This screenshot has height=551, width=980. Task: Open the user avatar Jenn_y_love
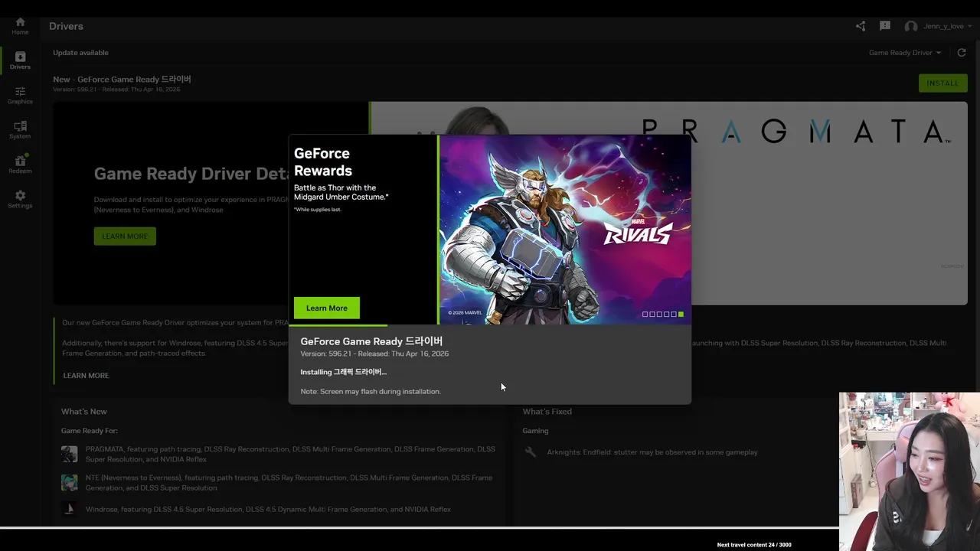(x=911, y=26)
